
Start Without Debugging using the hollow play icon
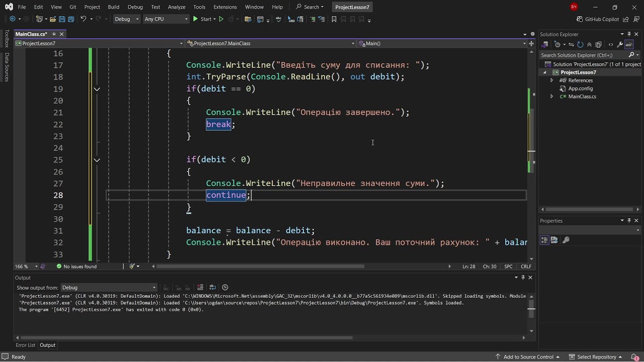coord(221,19)
